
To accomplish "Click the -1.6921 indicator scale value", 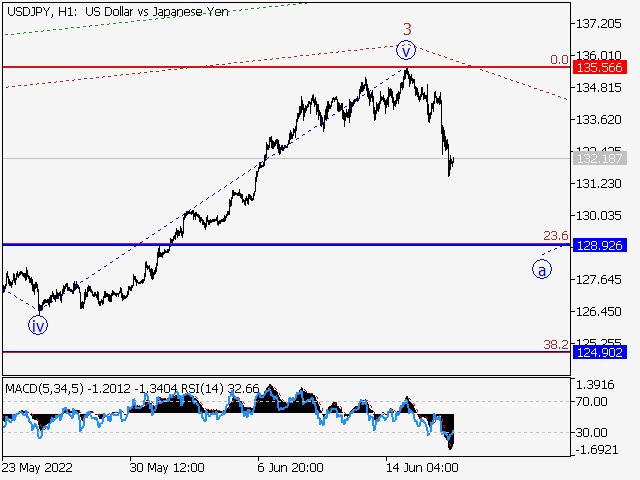I will tap(597, 450).
